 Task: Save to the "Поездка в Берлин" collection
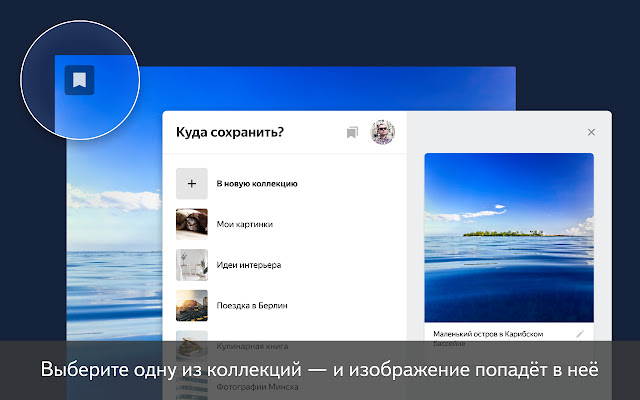point(252,305)
